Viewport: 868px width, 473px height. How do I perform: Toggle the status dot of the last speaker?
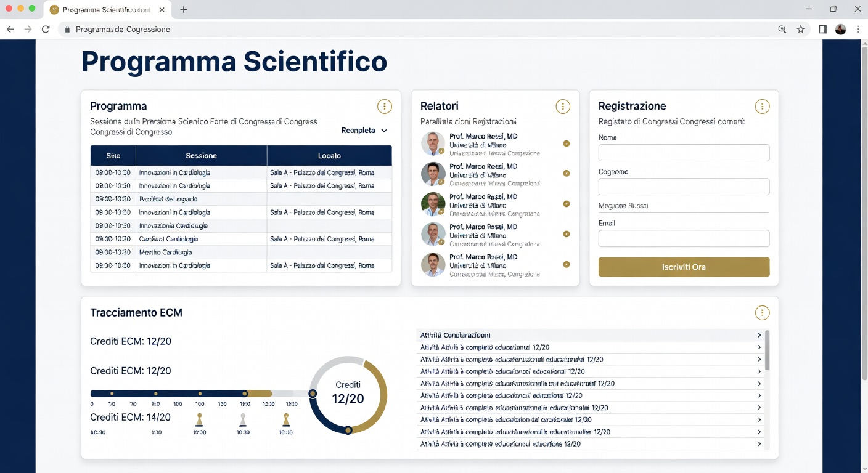point(566,264)
